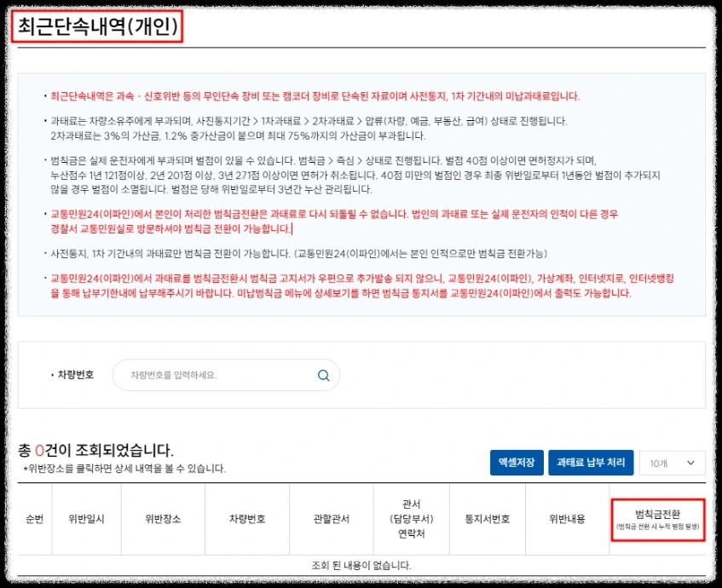Open the "10개" per-page dropdown
The width and height of the screenshot is (722, 588).
click(x=673, y=463)
